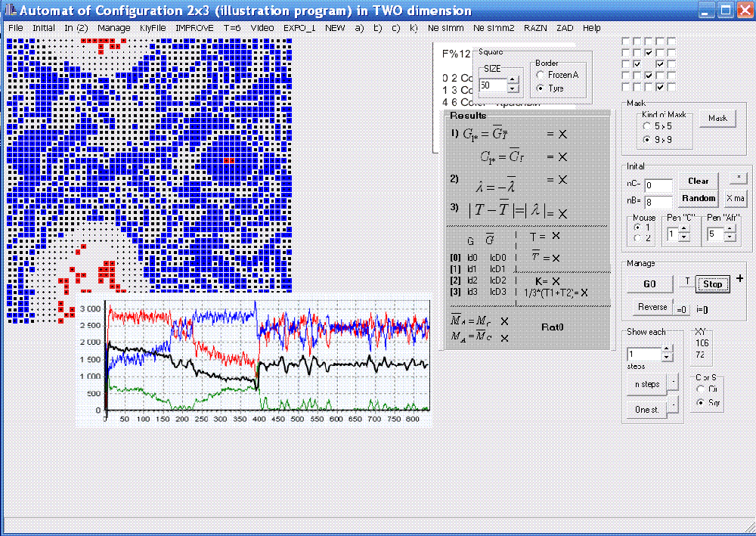Viewport: 756px width, 536px height.
Task: Click the application icon in title bar
Action: pyautogui.click(x=10, y=10)
